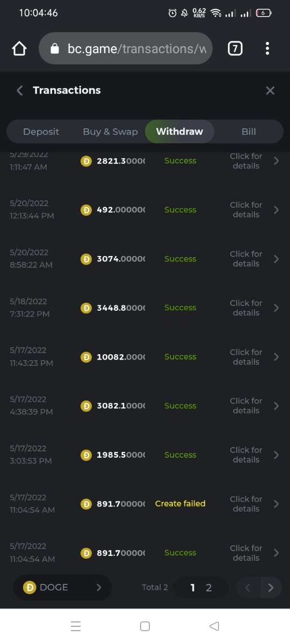
Task: Tap the browser home icon
Action: point(19,49)
